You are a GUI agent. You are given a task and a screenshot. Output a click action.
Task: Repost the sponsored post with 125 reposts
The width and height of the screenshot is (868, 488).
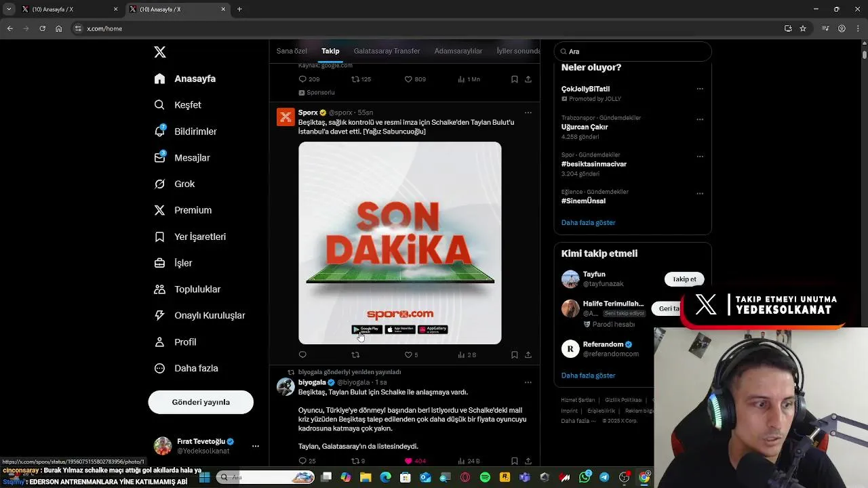[x=361, y=79]
